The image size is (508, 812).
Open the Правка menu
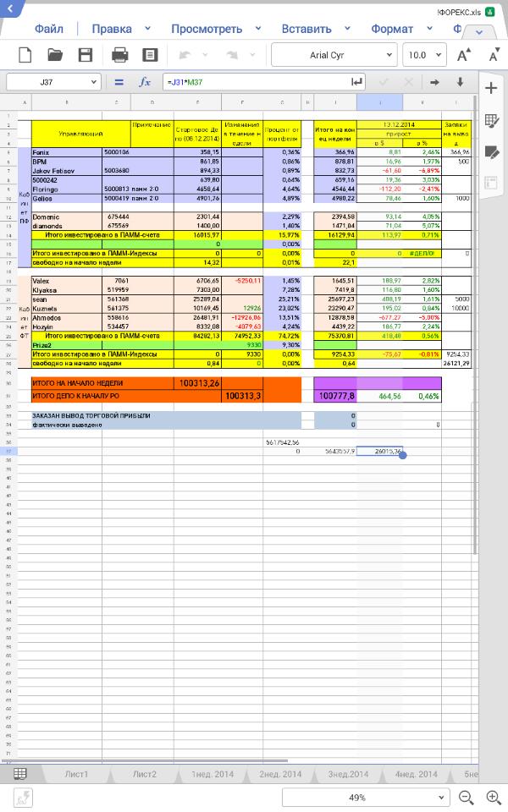[112, 29]
